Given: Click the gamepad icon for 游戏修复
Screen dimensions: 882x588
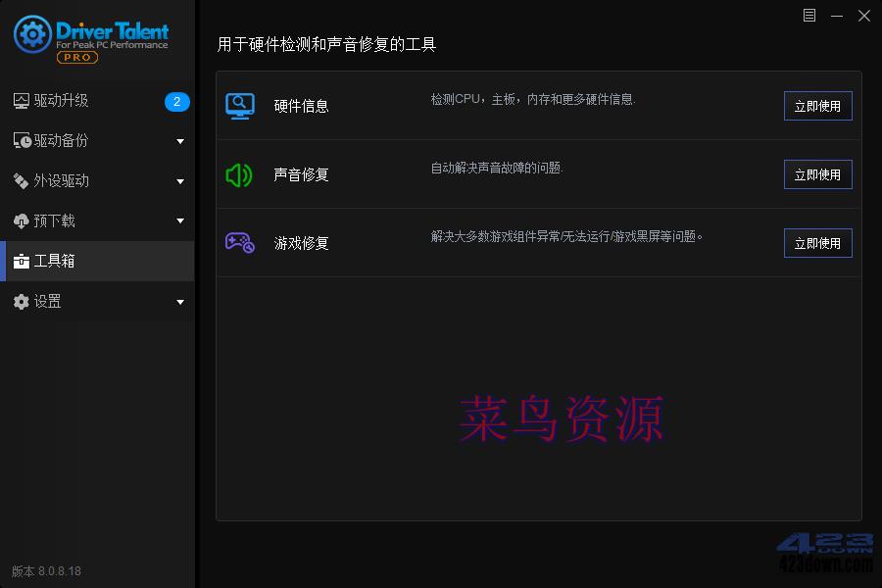Looking at the screenshot, I should pyautogui.click(x=239, y=242).
